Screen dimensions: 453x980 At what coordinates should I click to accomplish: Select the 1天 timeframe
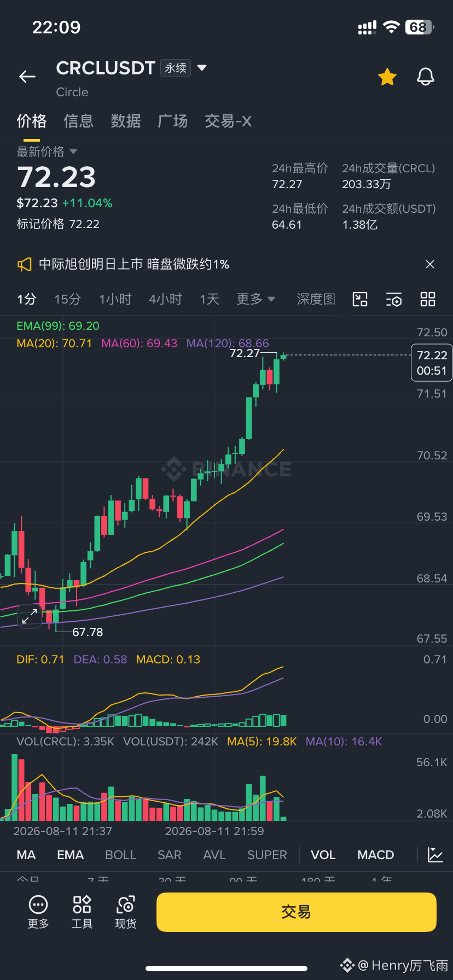210,299
